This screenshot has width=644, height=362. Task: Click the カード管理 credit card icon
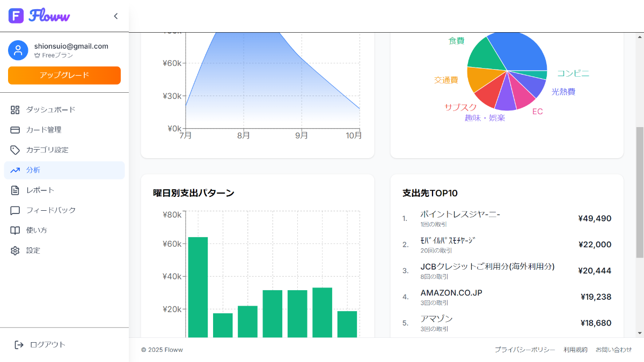click(15, 130)
